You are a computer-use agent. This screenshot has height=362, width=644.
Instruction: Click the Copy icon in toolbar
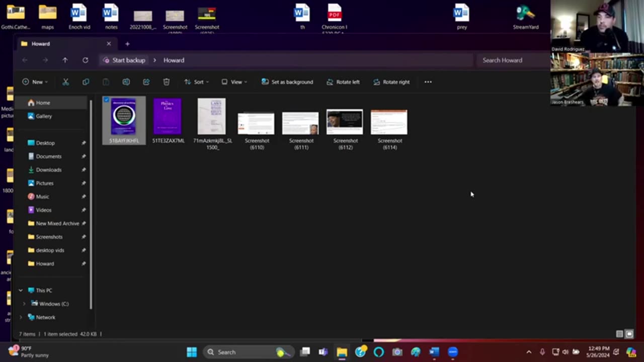pyautogui.click(x=86, y=82)
